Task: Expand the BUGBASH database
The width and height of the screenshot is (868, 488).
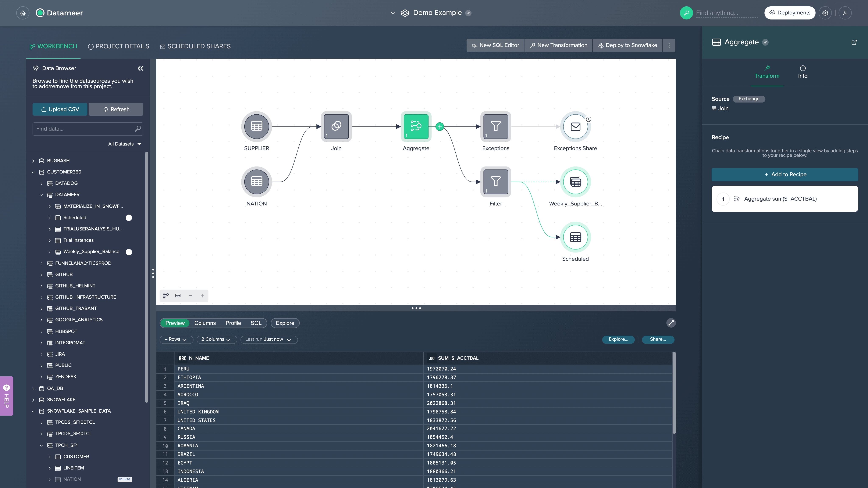Action: pos(33,161)
